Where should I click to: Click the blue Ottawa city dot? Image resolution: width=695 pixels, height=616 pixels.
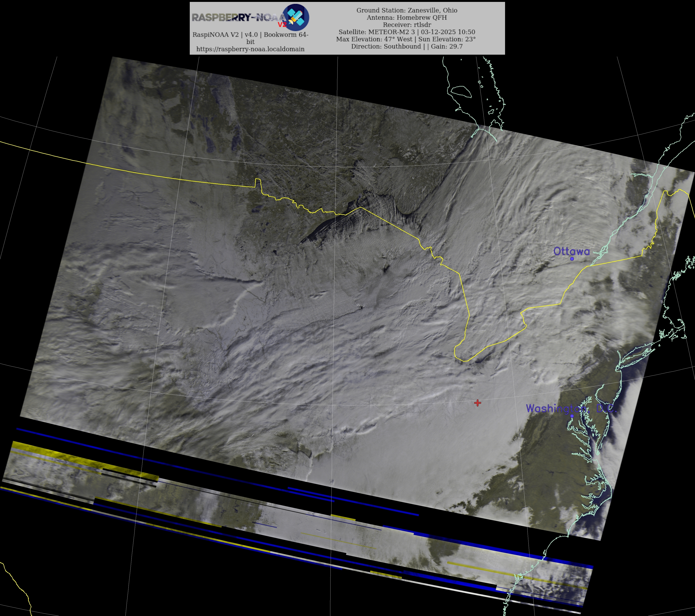click(572, 259)
